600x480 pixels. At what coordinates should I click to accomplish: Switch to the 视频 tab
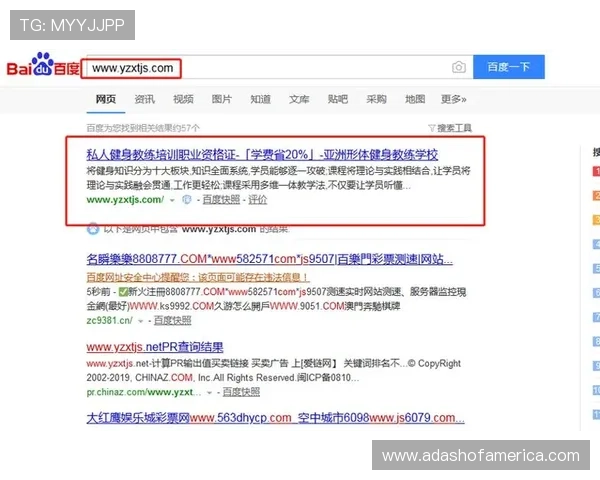tap(183, 100)
